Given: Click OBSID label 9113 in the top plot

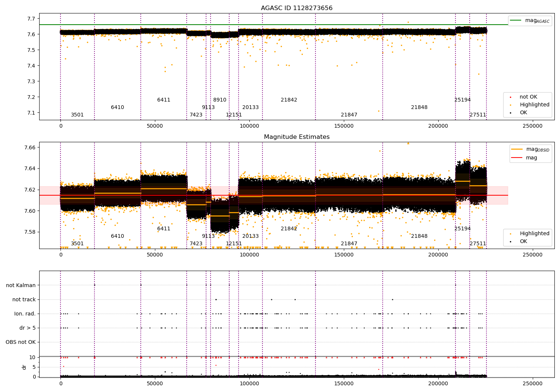Looking at the screenshot, I should (x=208, y=108).
